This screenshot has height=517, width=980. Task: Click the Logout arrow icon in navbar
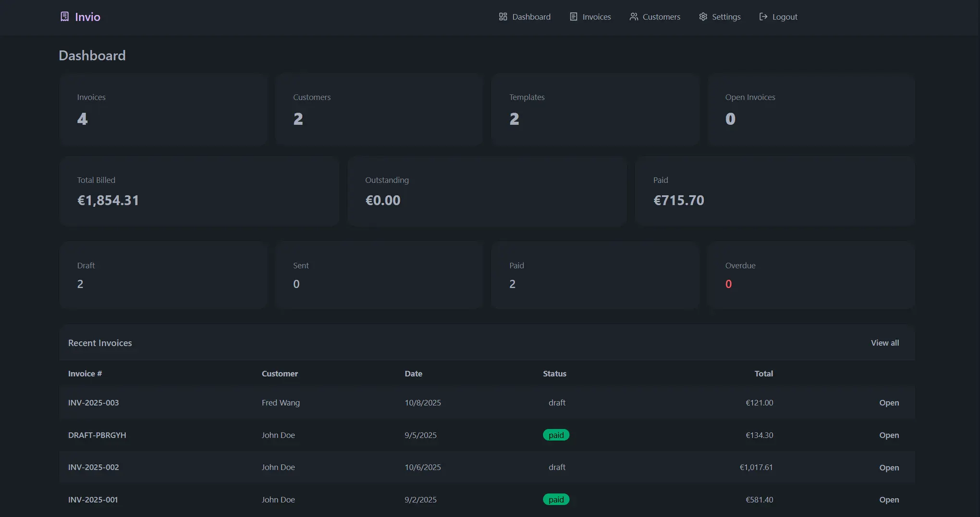coord(763,17)
